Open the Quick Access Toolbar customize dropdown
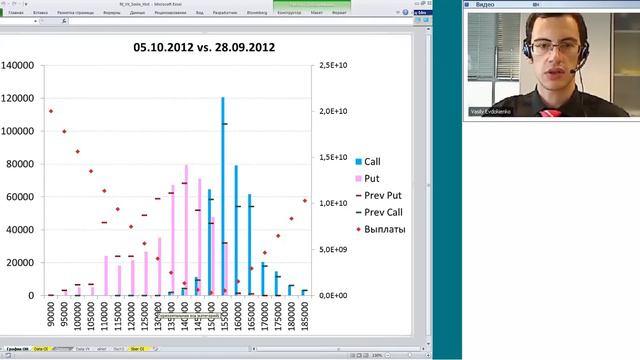The image size is (640, 360). coord(26,4)
